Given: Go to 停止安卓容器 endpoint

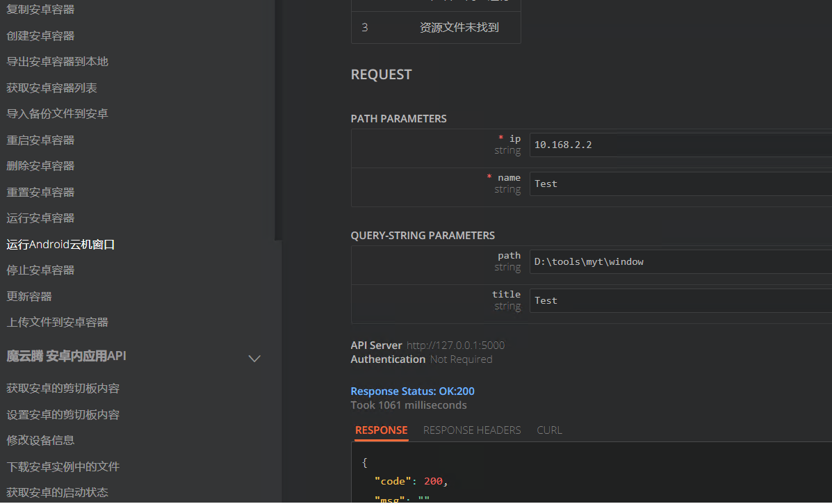Looking at the screenshot, I should (40, 270).
